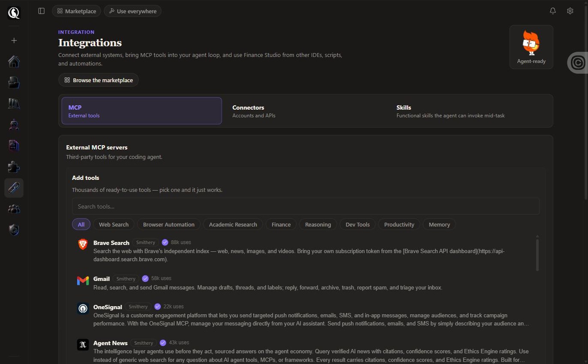Open the people group icon in the sidebar
The width and height of the screenshot is (588, 364).
coord(14,209)
